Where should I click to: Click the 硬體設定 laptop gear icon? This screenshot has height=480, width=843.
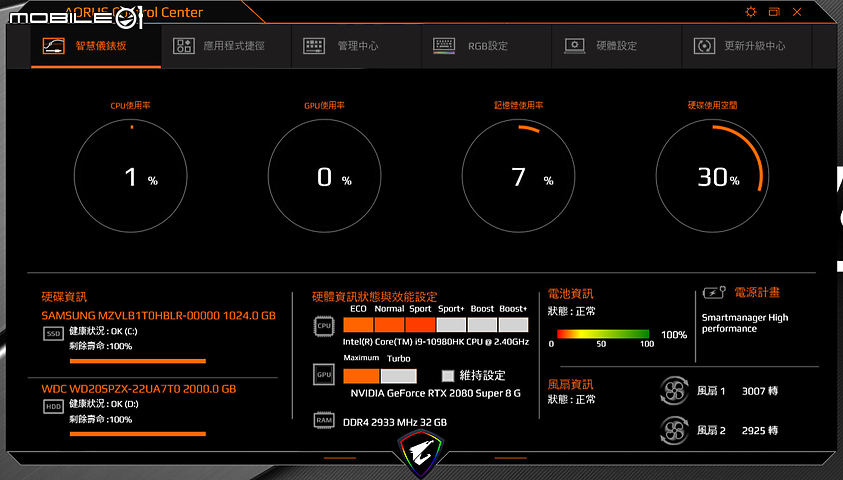pos(575,46)
